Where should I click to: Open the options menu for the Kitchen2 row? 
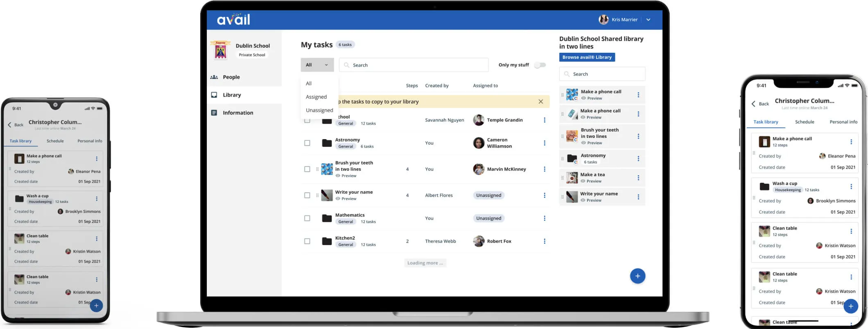pos(545,241)
